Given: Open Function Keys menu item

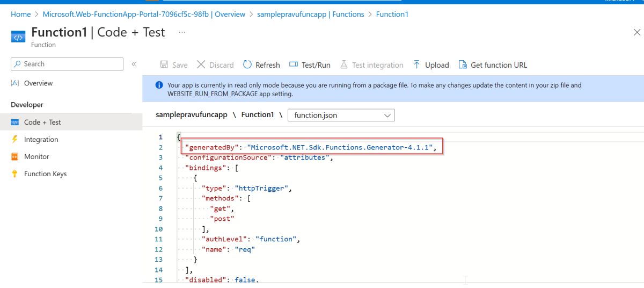Looking at the screenshot, I should click(x=46, y=174).
